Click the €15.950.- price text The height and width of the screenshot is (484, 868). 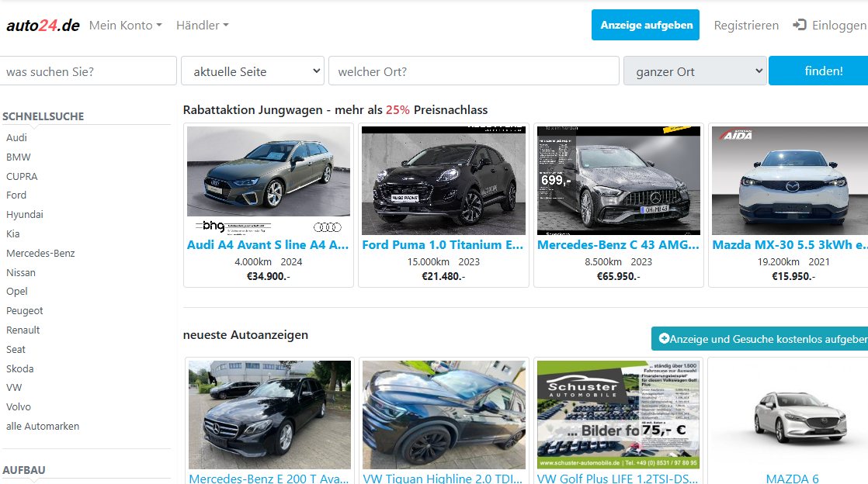coord(793,276)
